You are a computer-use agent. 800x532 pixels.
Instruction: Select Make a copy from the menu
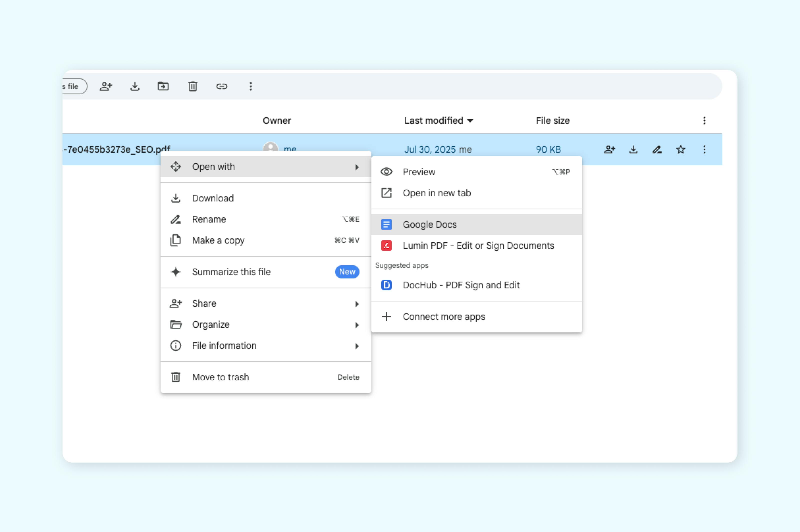[x=218, y=240]
